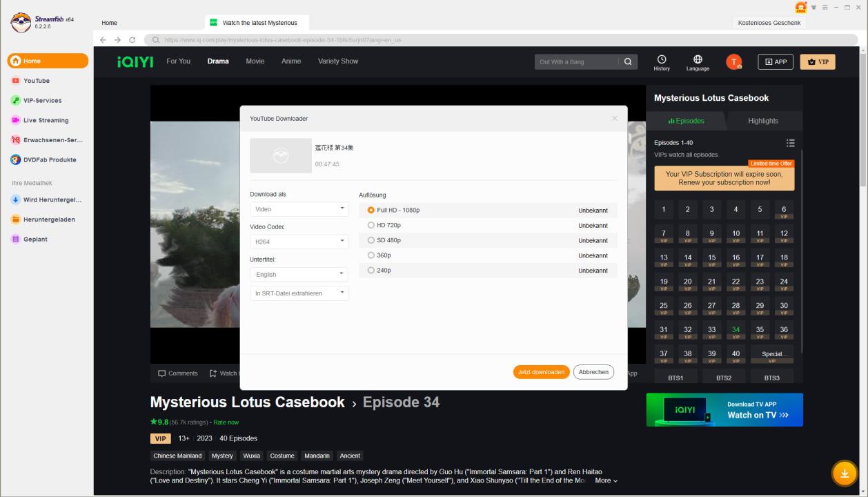
Task: Open the Download als Video dropdown
Action: click(299, 209)
